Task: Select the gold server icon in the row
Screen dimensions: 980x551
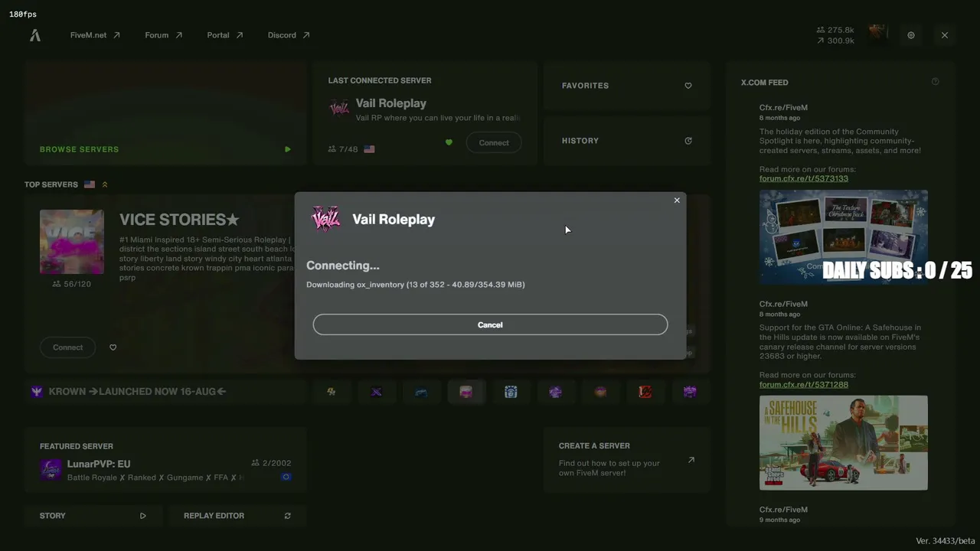Action: point(332,392)
